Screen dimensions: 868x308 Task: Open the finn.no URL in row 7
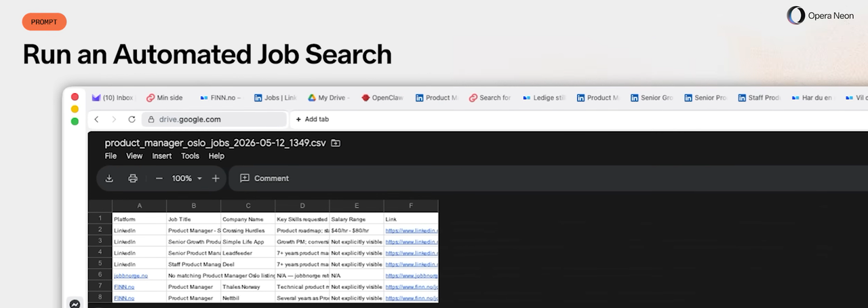412,286
